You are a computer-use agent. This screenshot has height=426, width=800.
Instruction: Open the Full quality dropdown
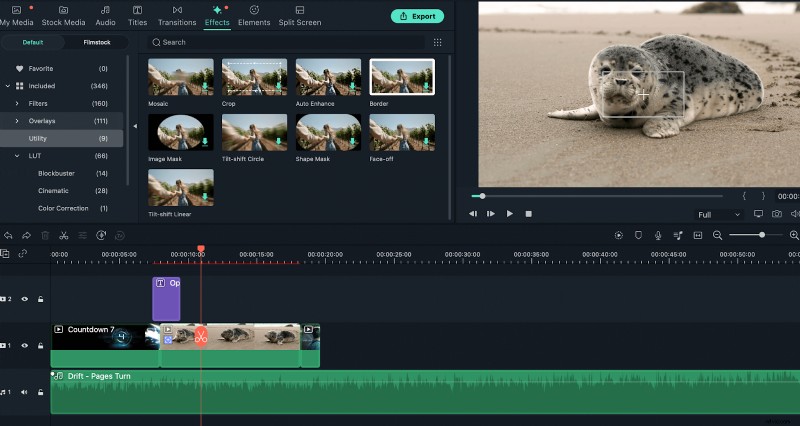coord(719,215)
